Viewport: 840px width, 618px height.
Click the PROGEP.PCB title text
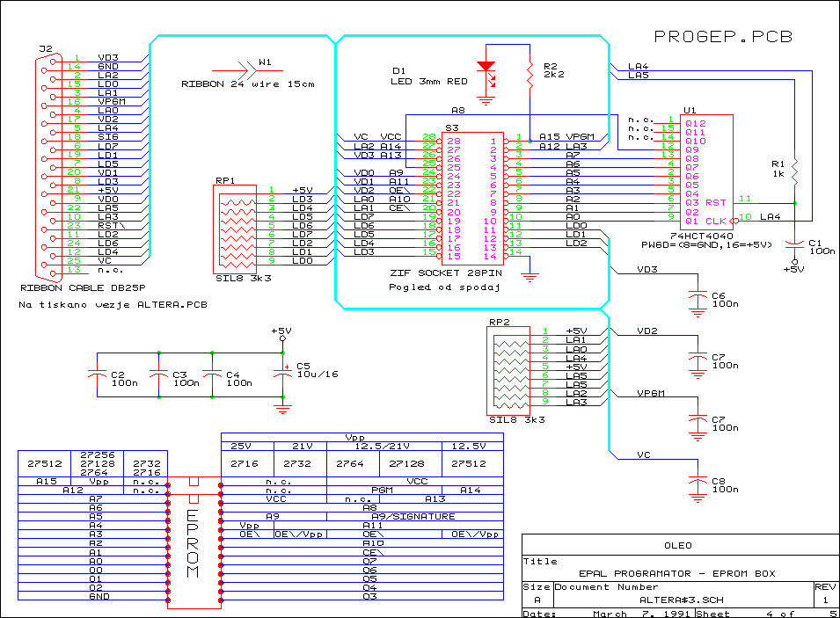[x=723, y=36]
